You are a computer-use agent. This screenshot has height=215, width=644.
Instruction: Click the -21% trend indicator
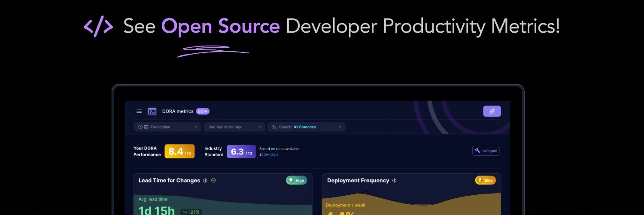(191, 212)
